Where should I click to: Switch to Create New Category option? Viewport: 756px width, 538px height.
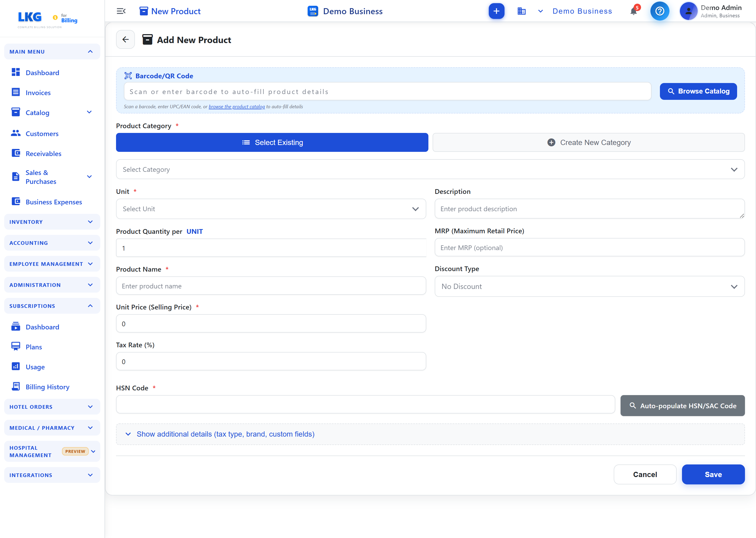(x=589, y=142)
